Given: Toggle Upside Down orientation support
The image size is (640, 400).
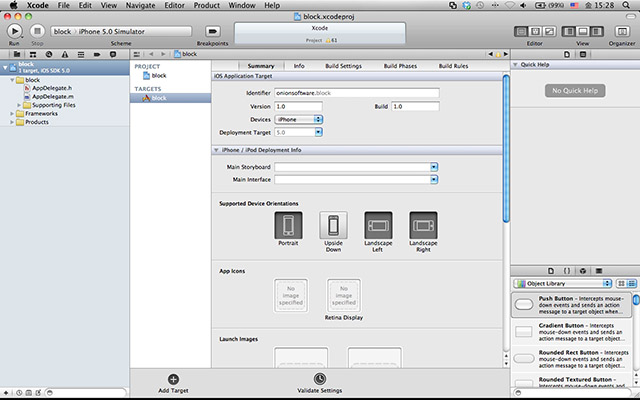Looking at the screenshot, I should (333, 225).
